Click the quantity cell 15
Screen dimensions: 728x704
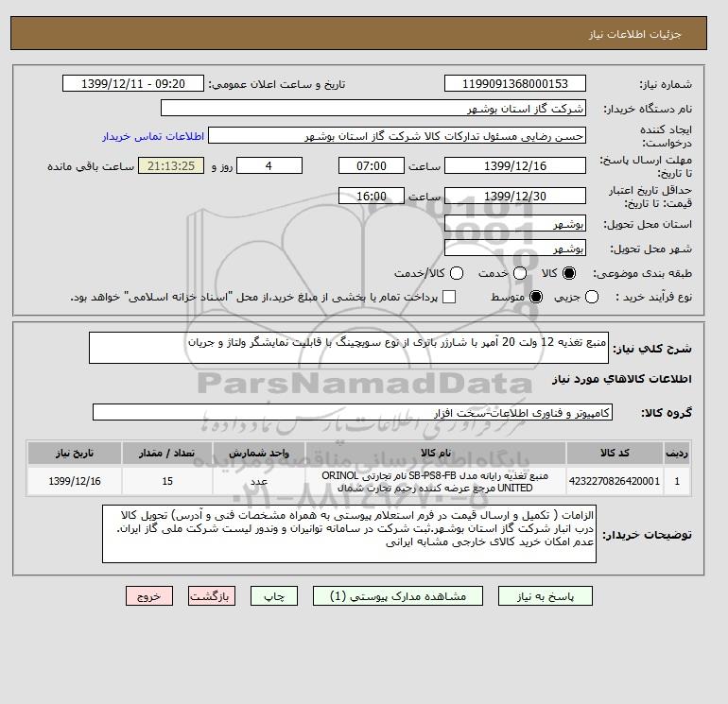coord(167,481)
